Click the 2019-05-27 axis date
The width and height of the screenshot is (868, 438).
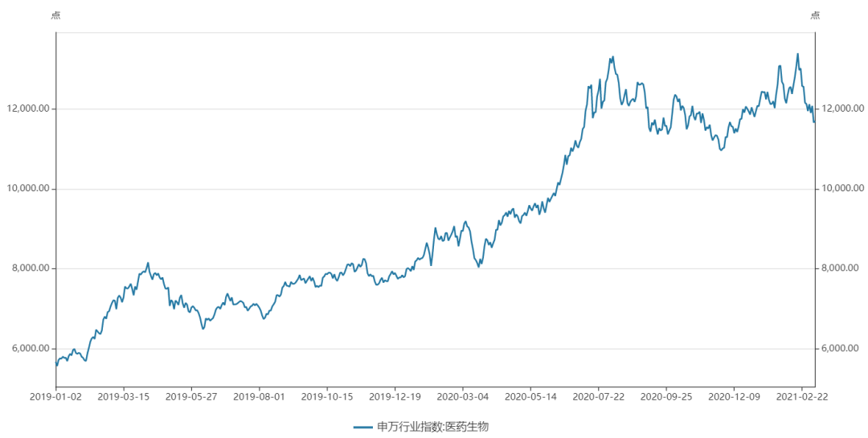[x=191, y=397]
